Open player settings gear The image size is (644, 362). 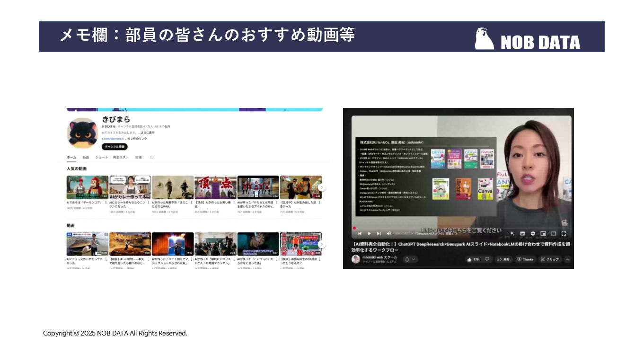click(x=533, y=233)
